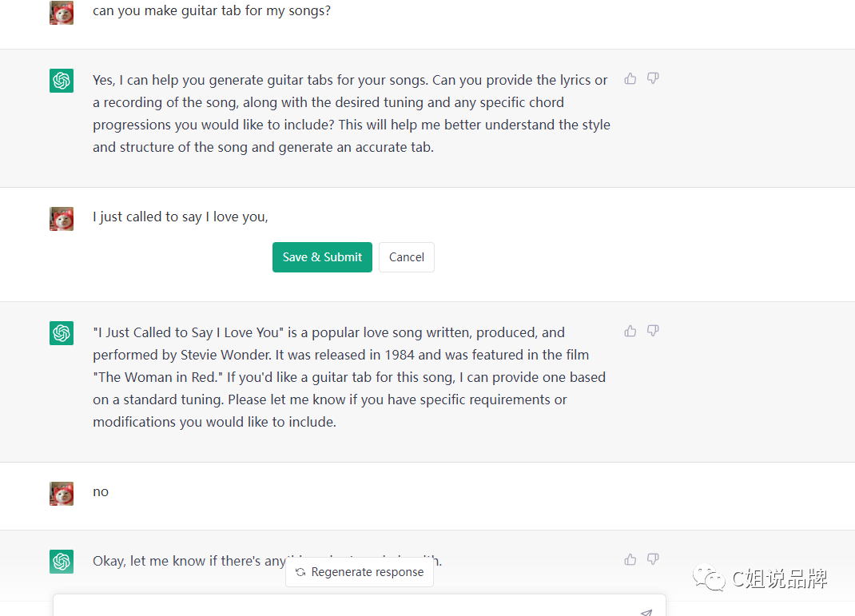Click ChatGPT logo beside the guitar tabs response
Screen dimensions: 855x616
62,81
